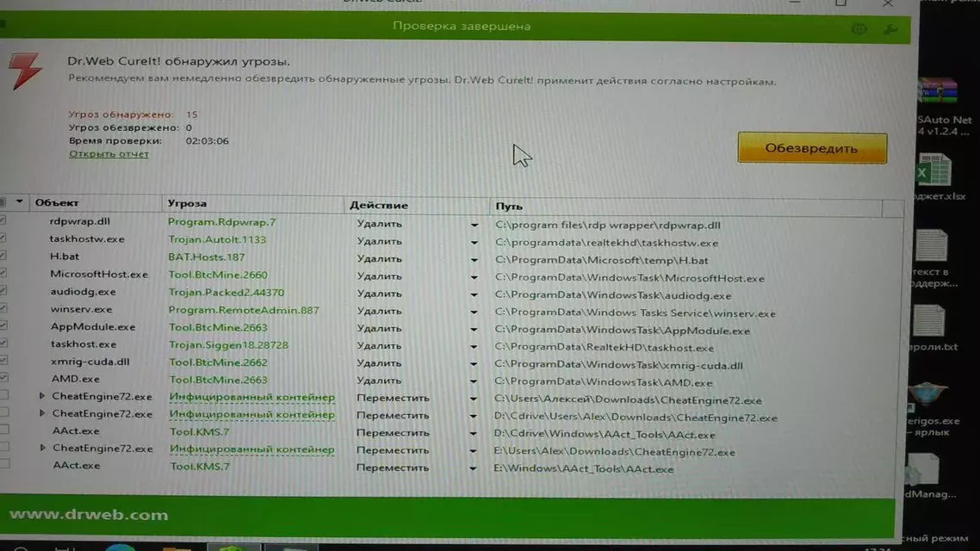
Task: Expand CheatEngine72.exe container on C:\Users\Алексей
Action: (x=42, y=395)
